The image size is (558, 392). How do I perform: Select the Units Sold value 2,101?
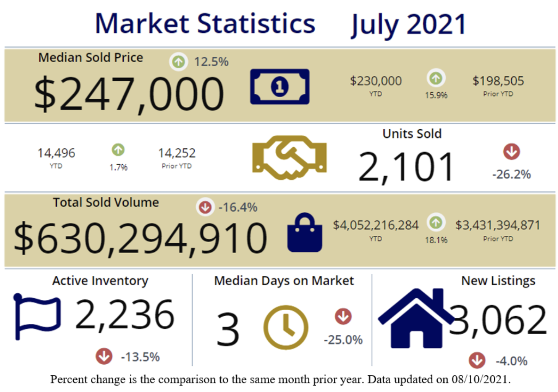pos(406,167)
